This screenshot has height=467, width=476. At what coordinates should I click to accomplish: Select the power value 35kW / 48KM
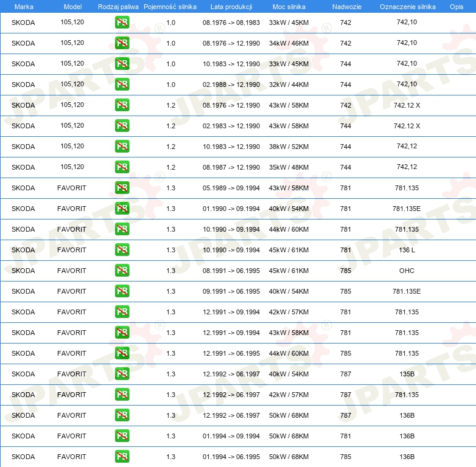pyautogui.click(x=289, y=167)
